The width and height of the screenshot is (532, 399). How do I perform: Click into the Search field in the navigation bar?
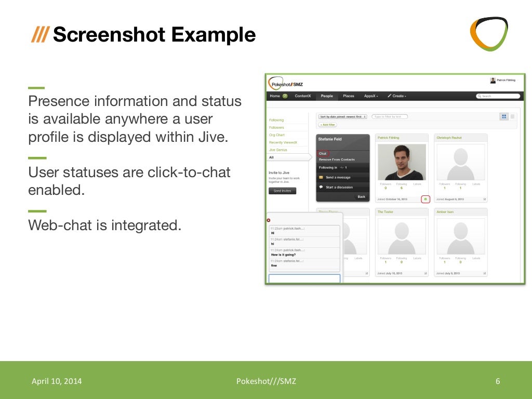(x=498, y=96)
